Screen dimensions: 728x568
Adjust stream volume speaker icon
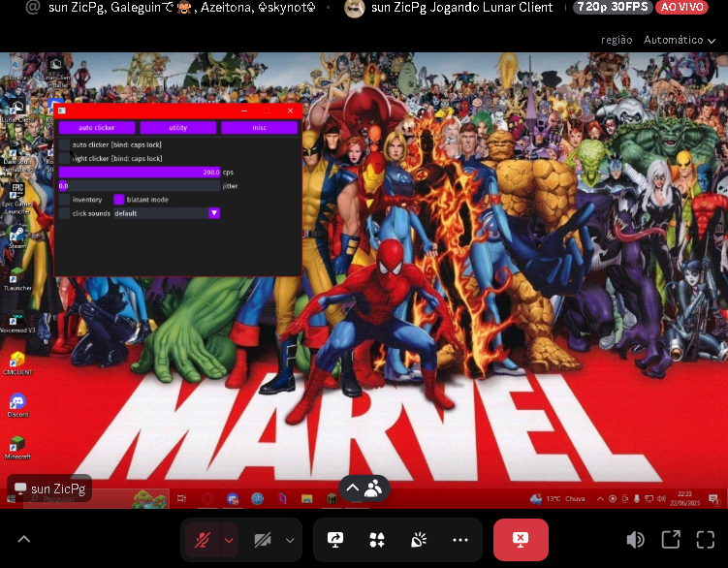coord(635,540)
